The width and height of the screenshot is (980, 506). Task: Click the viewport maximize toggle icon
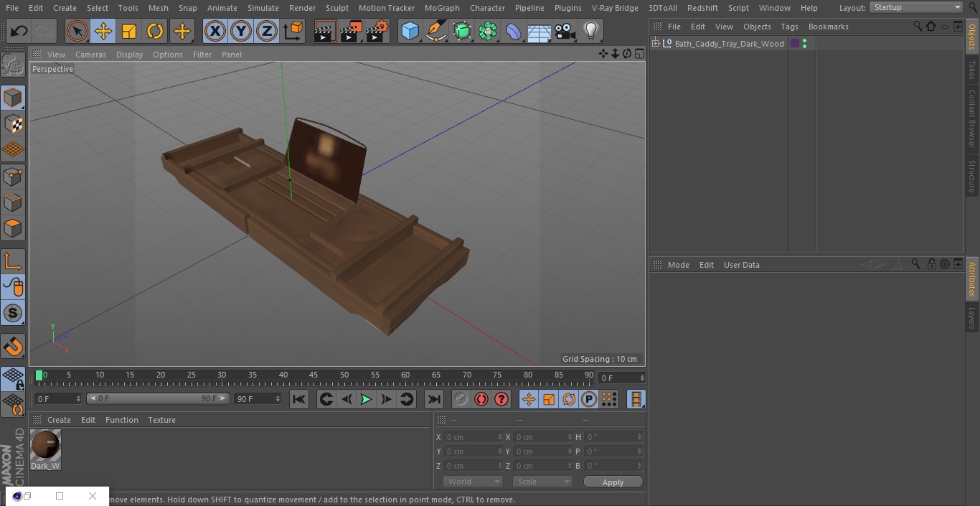coord(639,54)
